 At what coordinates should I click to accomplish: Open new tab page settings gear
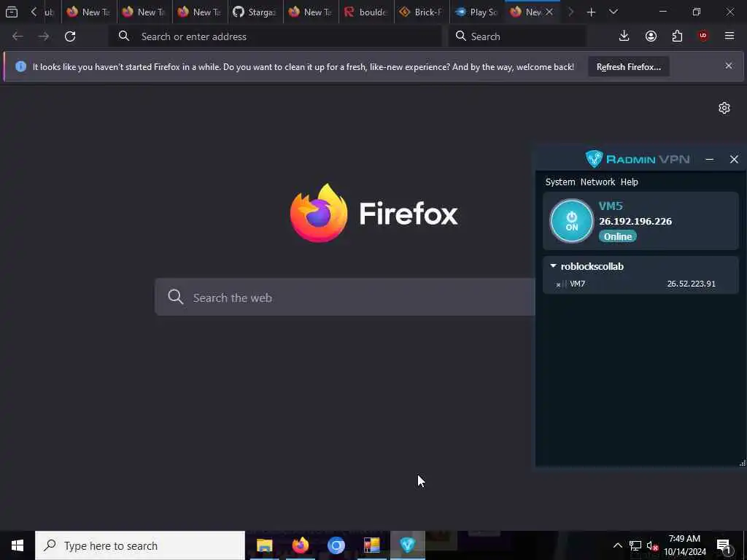click(x=724, y=108)
